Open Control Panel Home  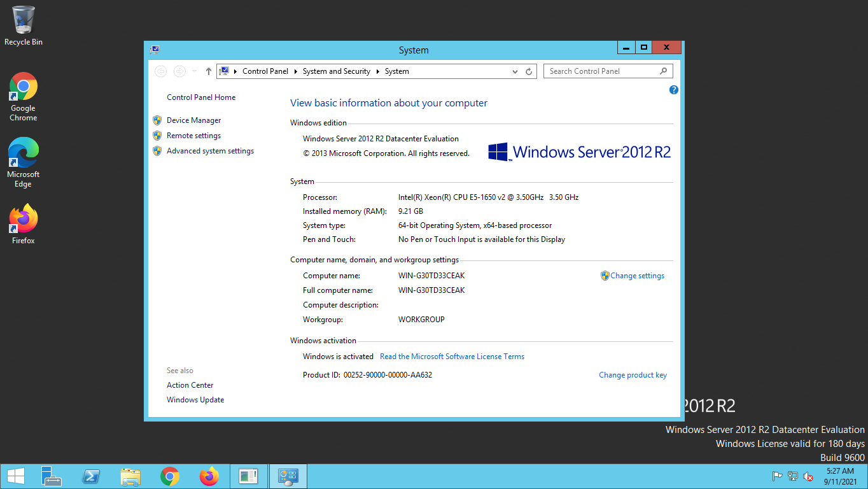pos(201,97)
